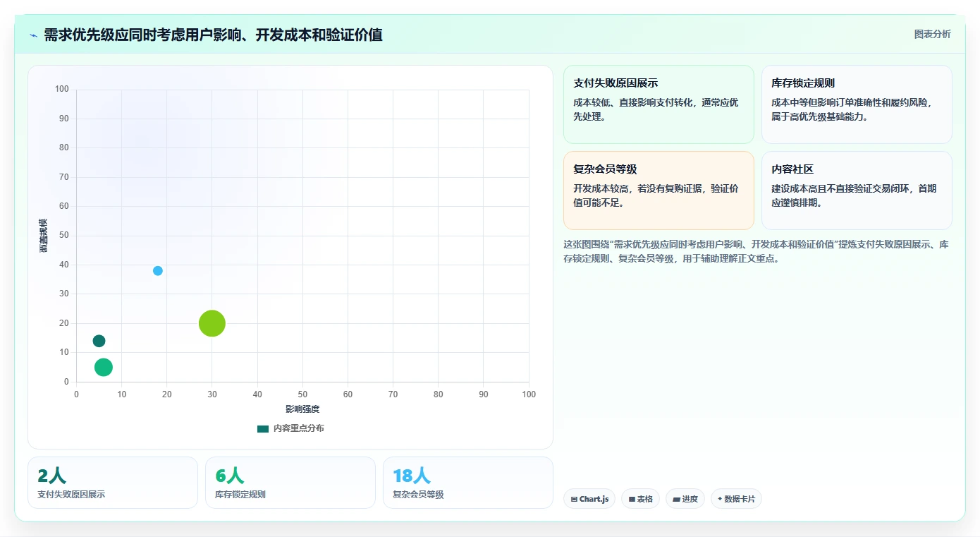Open the 库存锁定规则 info card

click(x=857, y=104)
